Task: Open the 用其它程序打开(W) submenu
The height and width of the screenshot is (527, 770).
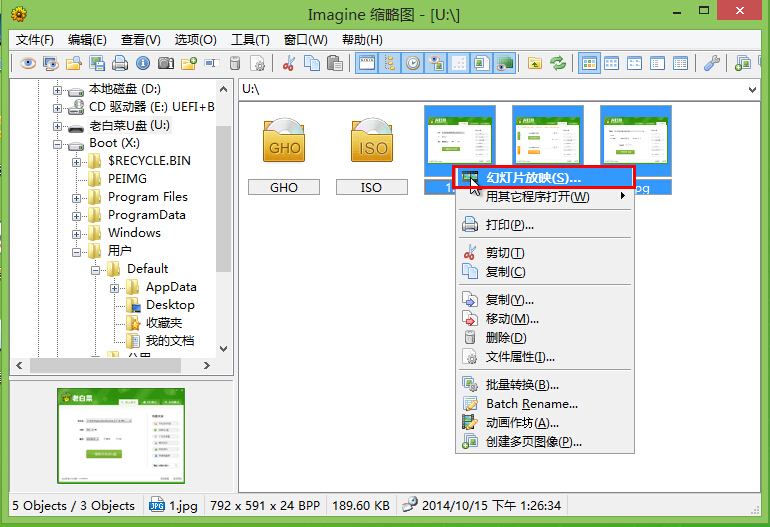Action: click(544, 196)
